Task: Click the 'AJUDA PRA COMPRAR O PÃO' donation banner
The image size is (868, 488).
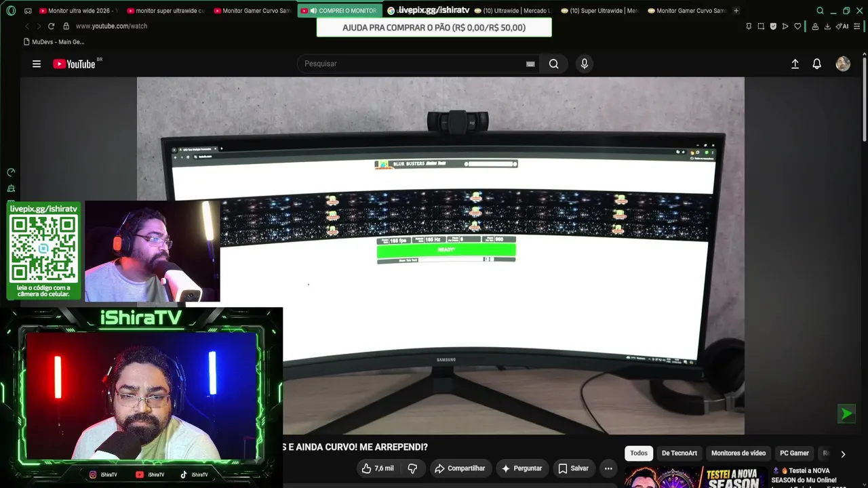Action: [434, 28]
